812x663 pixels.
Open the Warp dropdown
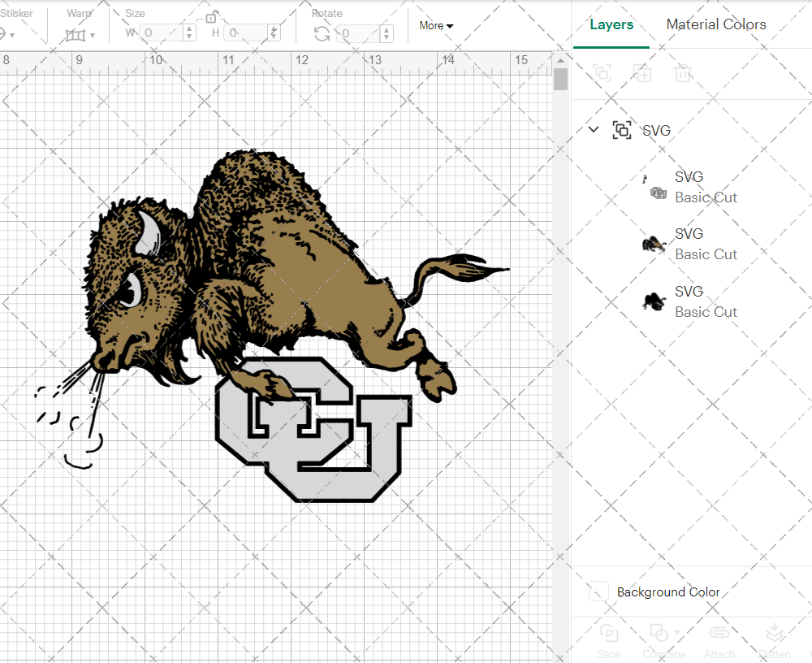pyautogui.click(x=80, y=35)
